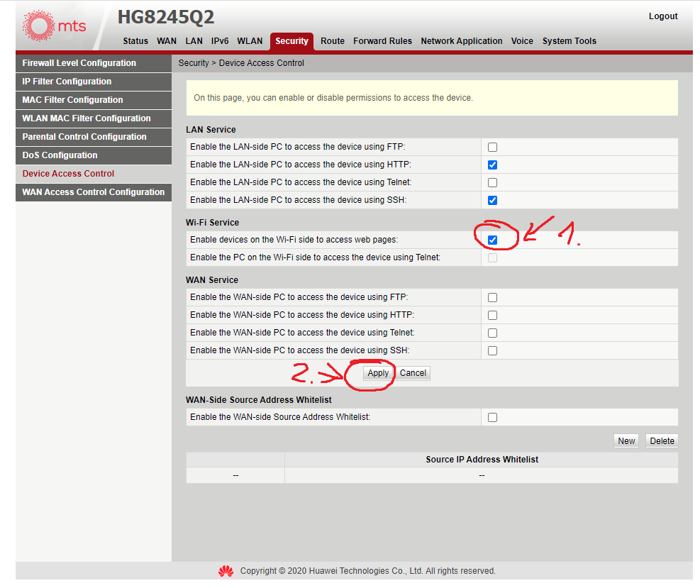This screenshot has height=588, width=700.
Task: Click the WAN Service section heading
Action: [212, 280]
